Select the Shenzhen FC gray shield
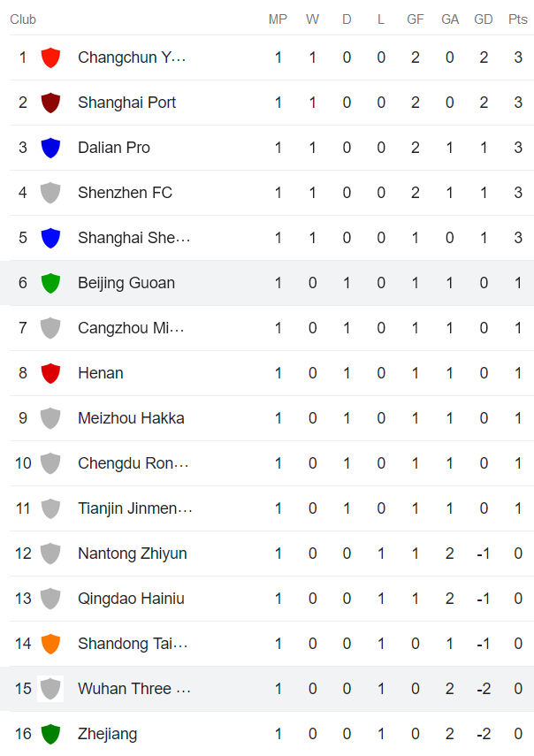This screenshot has height=756, width=534. click(x=50, y=193)
